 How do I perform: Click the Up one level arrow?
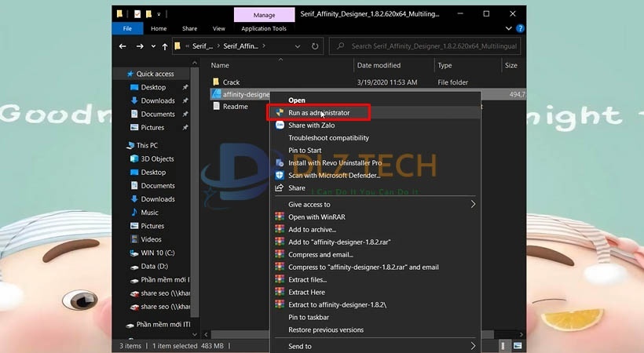coord(165,46)
